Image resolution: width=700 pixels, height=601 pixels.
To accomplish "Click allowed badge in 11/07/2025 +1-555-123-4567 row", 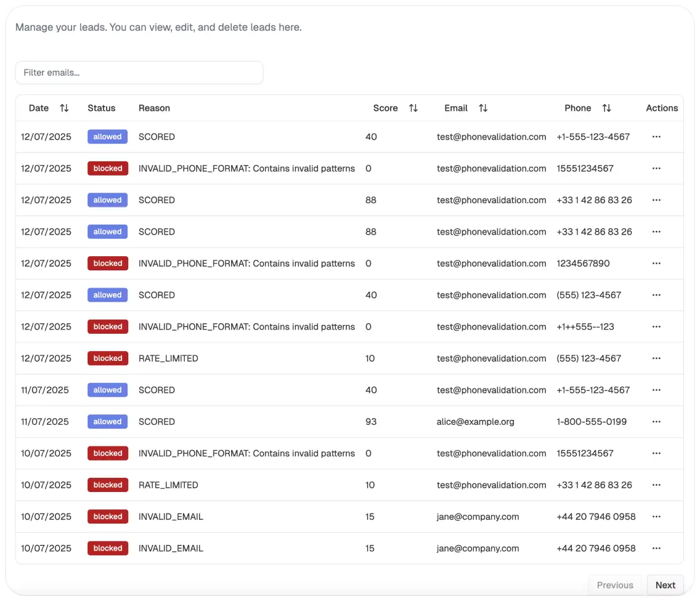I will (x=107, y=390).
